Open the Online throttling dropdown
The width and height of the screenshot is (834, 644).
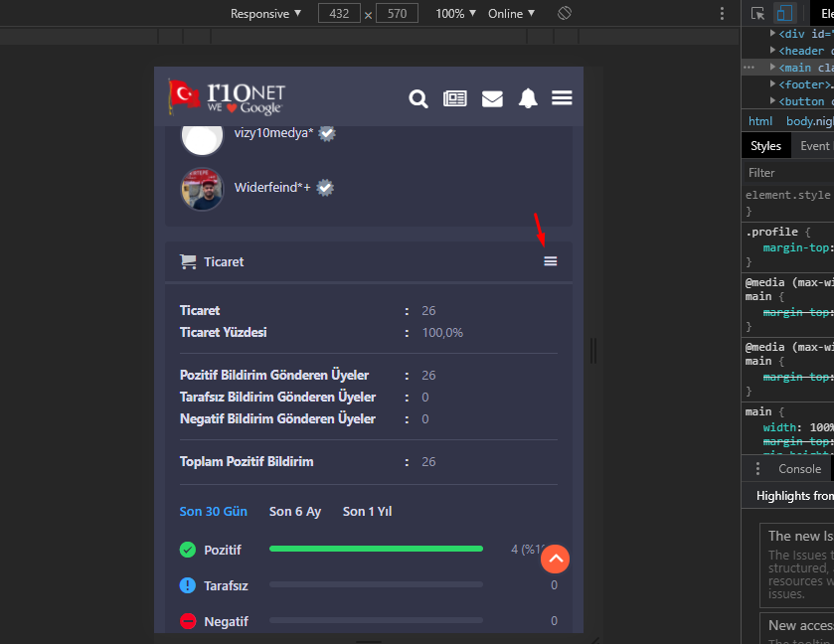[511, 13]
